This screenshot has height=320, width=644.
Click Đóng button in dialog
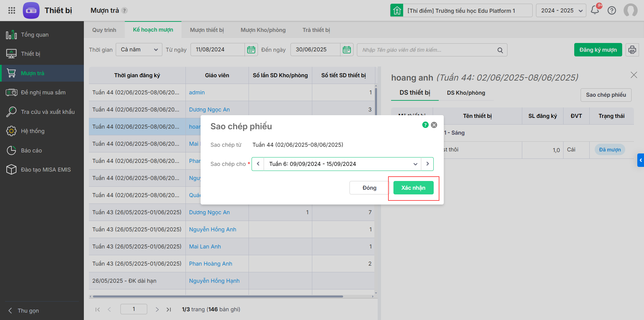(369, 188)
